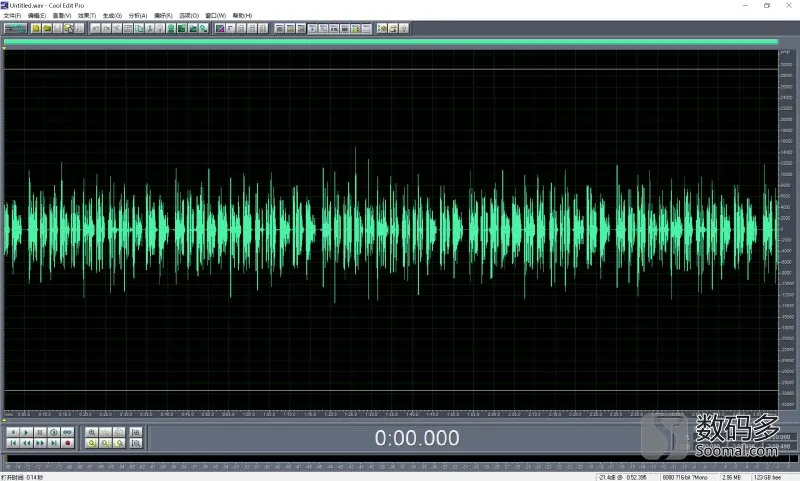Enable loop play with the infinity button
This screenshot has width=800, height=481.
67,433
